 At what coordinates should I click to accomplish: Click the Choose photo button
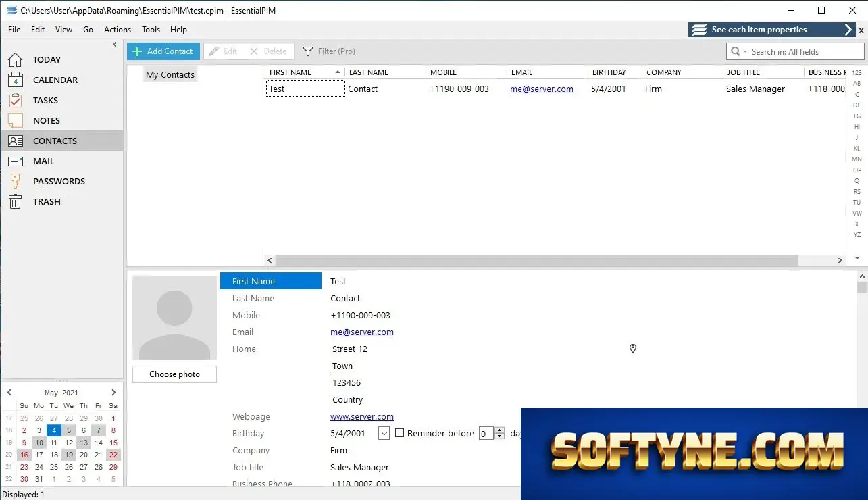(x=174, y=374)
